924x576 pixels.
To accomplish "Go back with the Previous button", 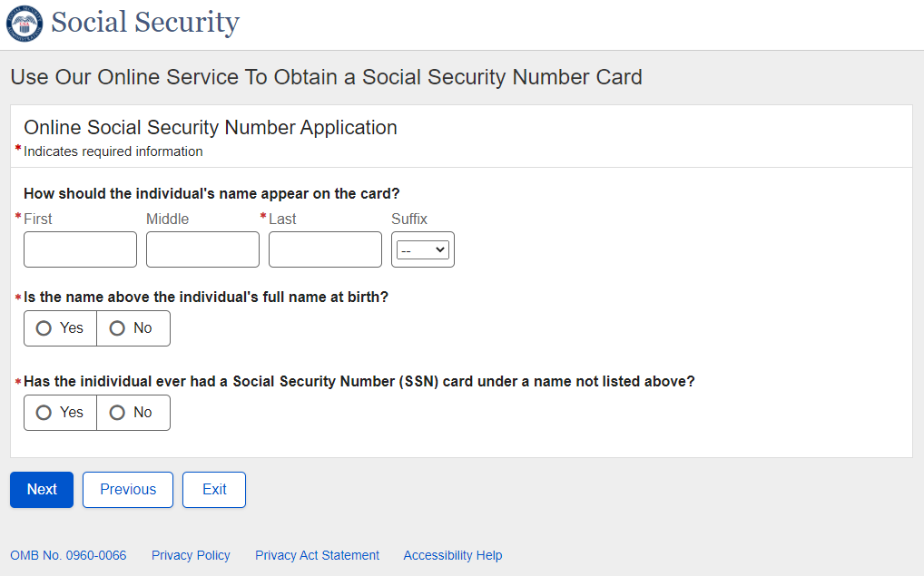I will pos(128,490).
